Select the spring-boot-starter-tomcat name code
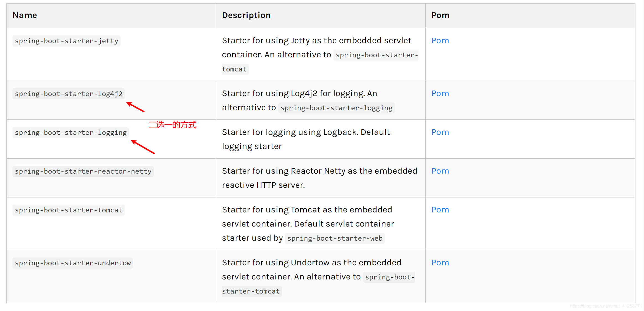The width and height of the screenshot is (644, 311). tap(69, 210)
